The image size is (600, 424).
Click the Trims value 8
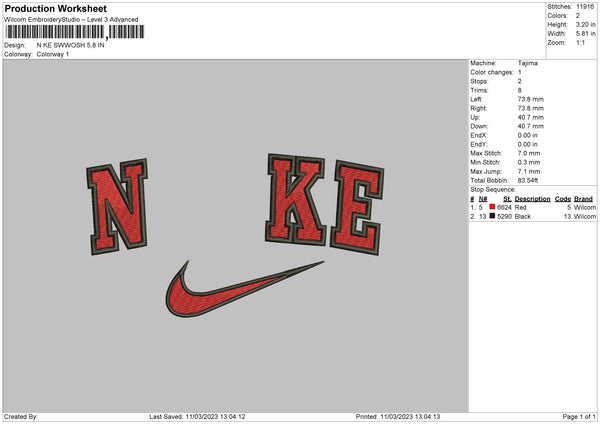[520, 90]
